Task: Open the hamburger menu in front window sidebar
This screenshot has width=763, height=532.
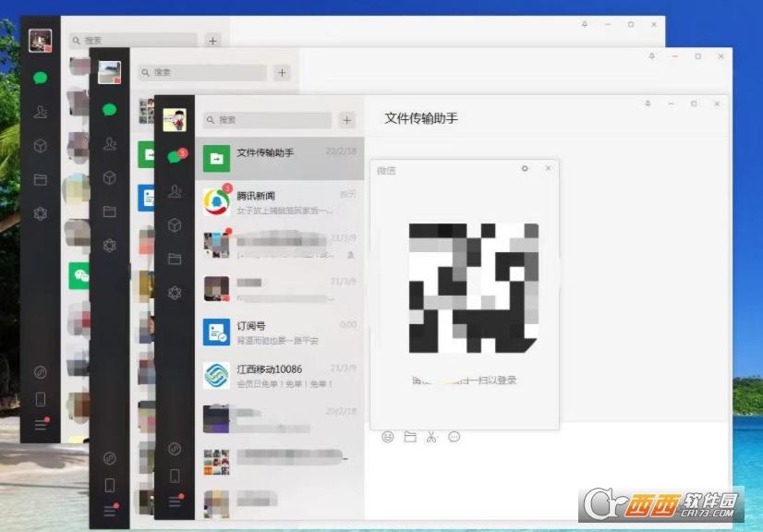Action: point(175,502)
